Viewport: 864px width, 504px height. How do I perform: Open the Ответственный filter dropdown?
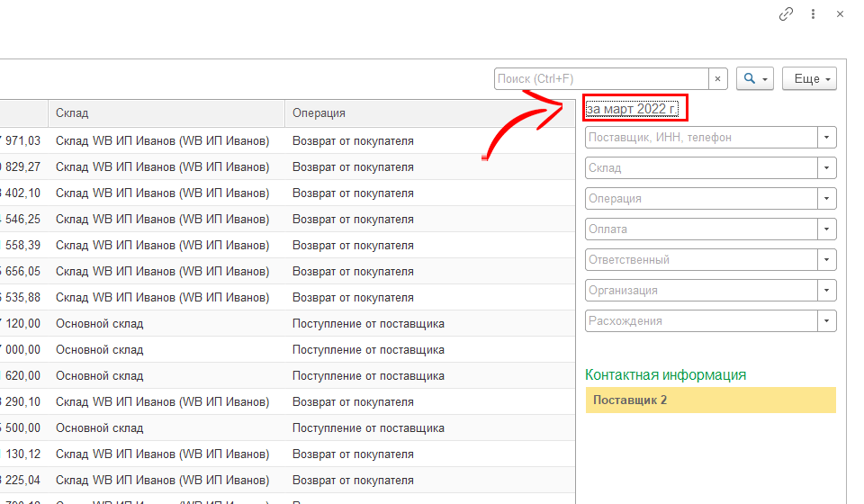pyautogui.click(x=826, y=260)
